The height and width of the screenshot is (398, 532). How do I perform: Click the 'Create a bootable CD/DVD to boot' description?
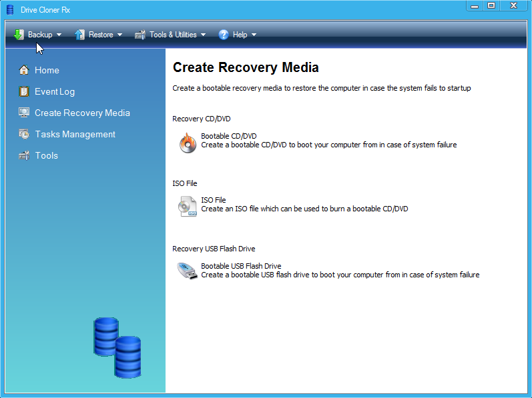click(329, 145)
